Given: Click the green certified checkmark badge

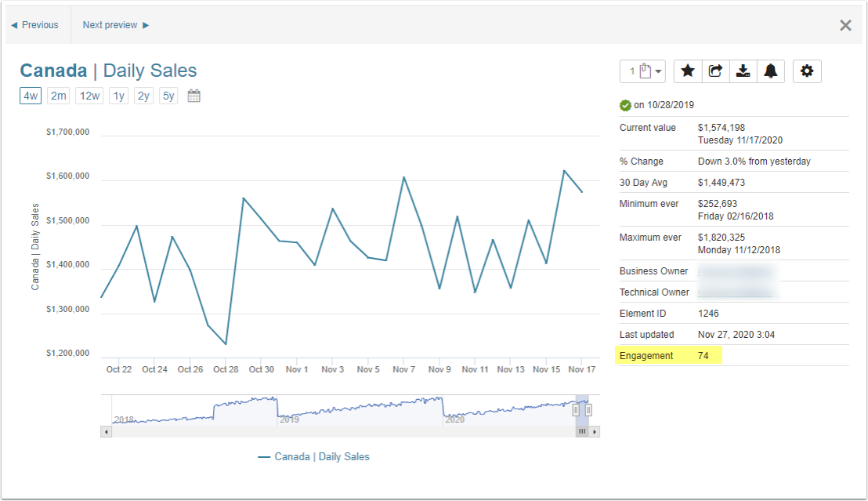Looking at the screenshot, I should click(x=625, y=105).
